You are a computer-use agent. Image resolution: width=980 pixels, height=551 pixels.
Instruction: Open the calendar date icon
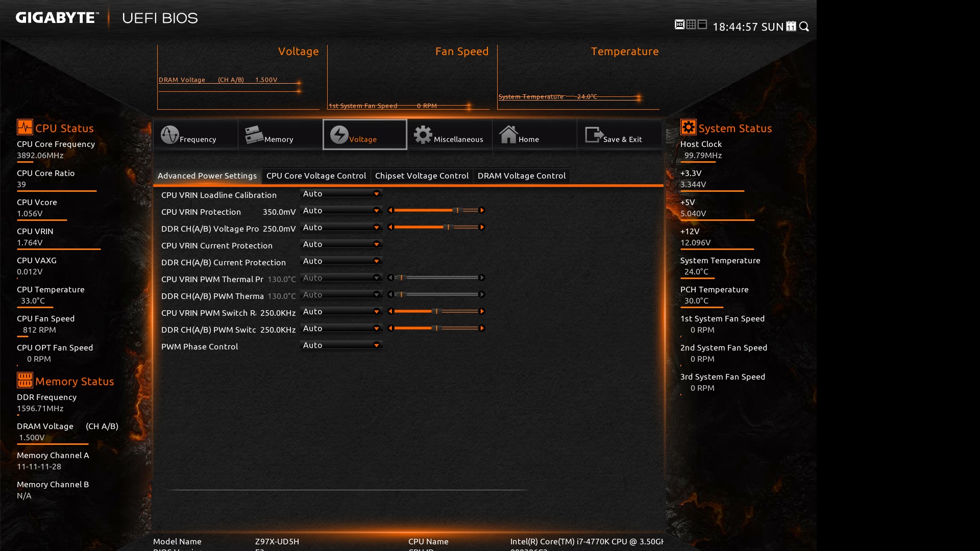pos(791,26)
